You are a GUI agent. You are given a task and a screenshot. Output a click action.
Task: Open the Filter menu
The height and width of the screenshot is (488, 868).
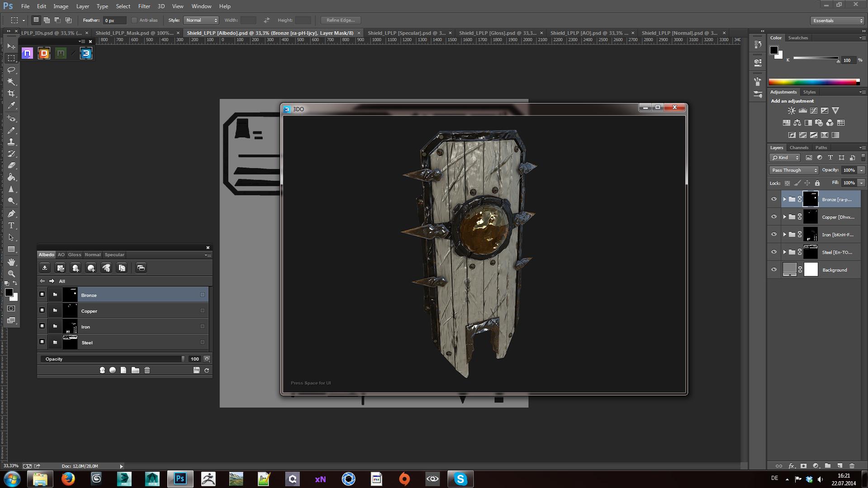tap(144, 6)
